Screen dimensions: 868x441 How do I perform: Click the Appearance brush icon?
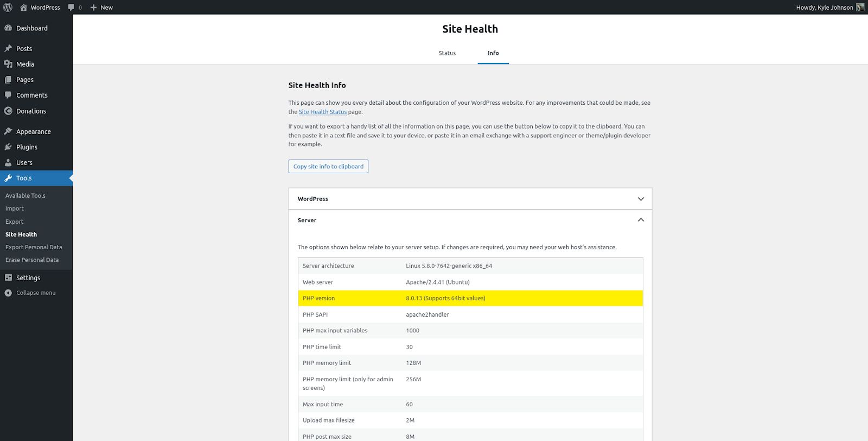click(8, 131)
